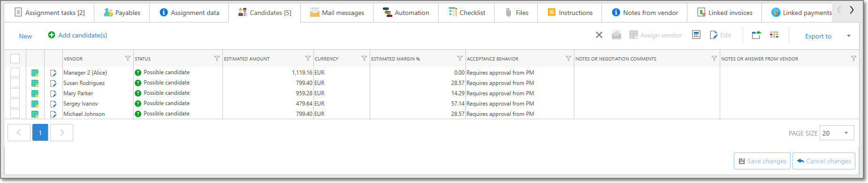
Task: Tick the checkbox for Manager 2 (Alice)
Action: click(15, 73)
